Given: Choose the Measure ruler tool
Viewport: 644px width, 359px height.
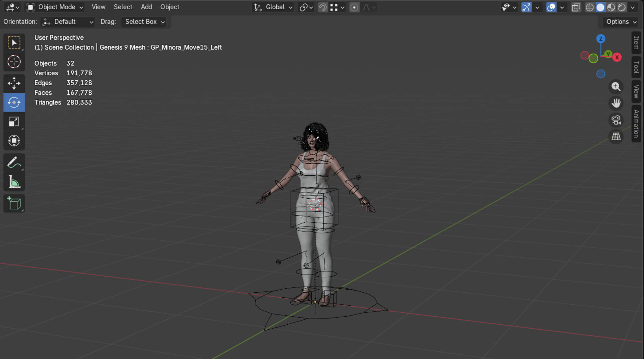Looking at the screenshot, I should click(14, 182).
